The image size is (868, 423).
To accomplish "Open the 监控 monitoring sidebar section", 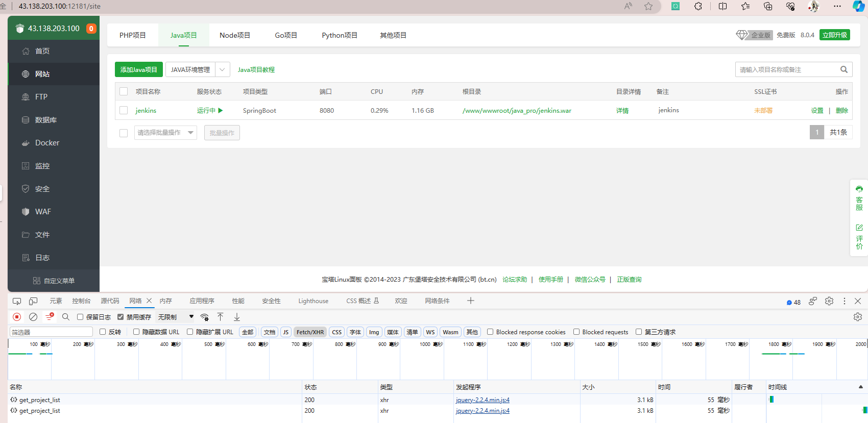I will [54, 166].
